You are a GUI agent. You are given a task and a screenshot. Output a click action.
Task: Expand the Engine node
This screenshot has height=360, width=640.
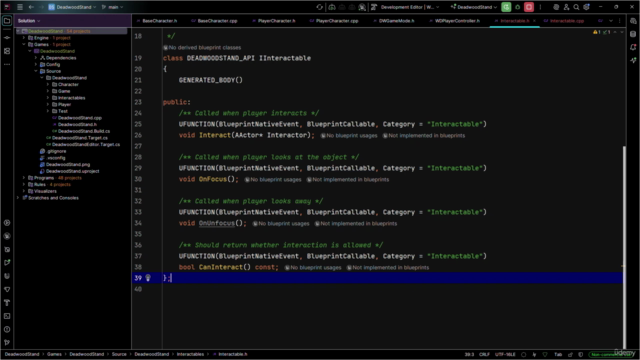[x=24, y=38]
